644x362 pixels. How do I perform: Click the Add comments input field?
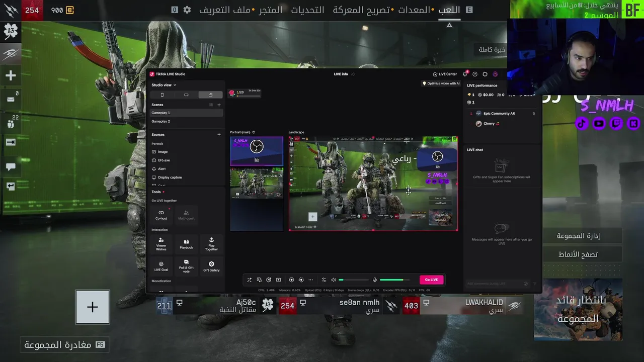pyautogui.click(x=498, y=284)
